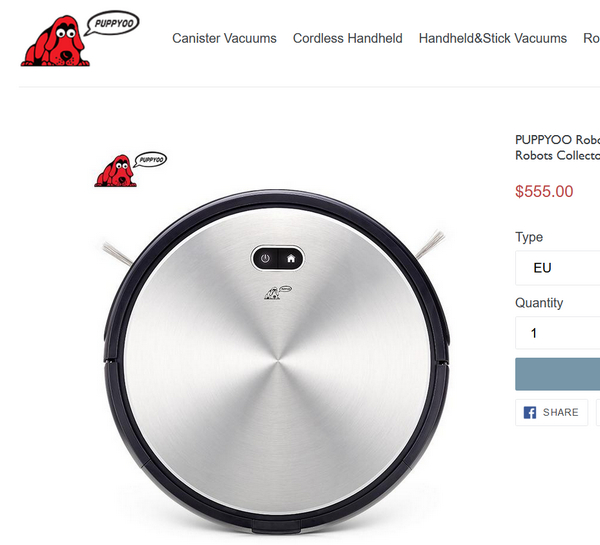
Task: Click the $555.00 price text
Action: (544, 191)
